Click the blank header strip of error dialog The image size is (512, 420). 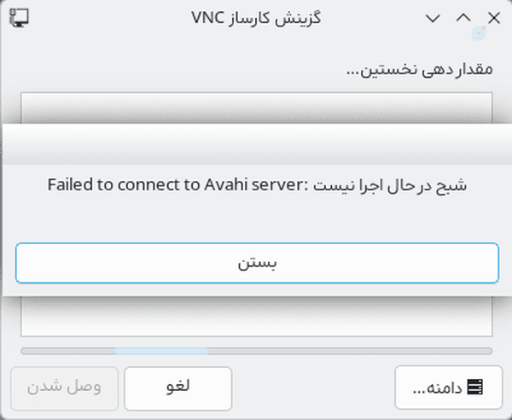click(x=257, y=143)
